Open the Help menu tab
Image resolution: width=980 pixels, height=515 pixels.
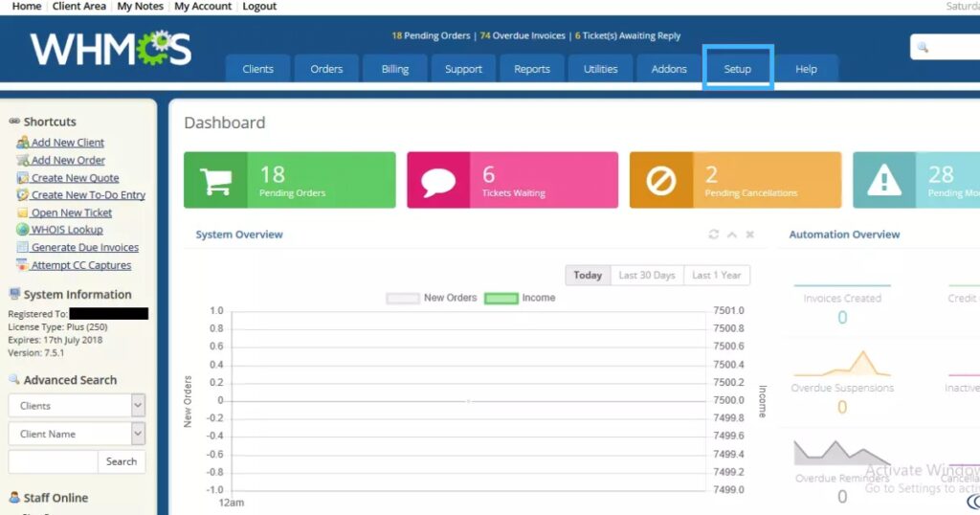pyautogui.click(x=806, y=69)
